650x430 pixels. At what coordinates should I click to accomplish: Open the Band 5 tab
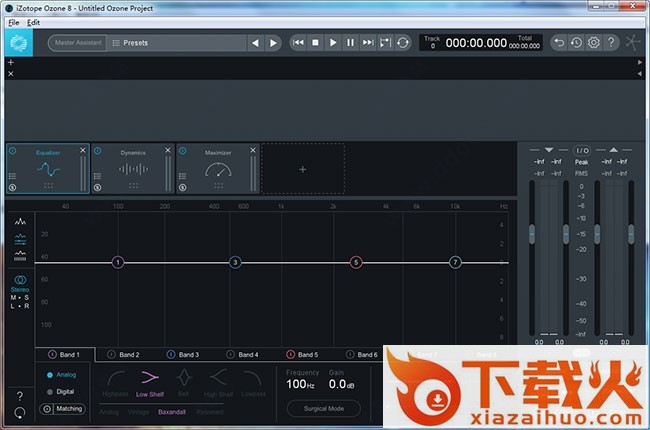303,355
